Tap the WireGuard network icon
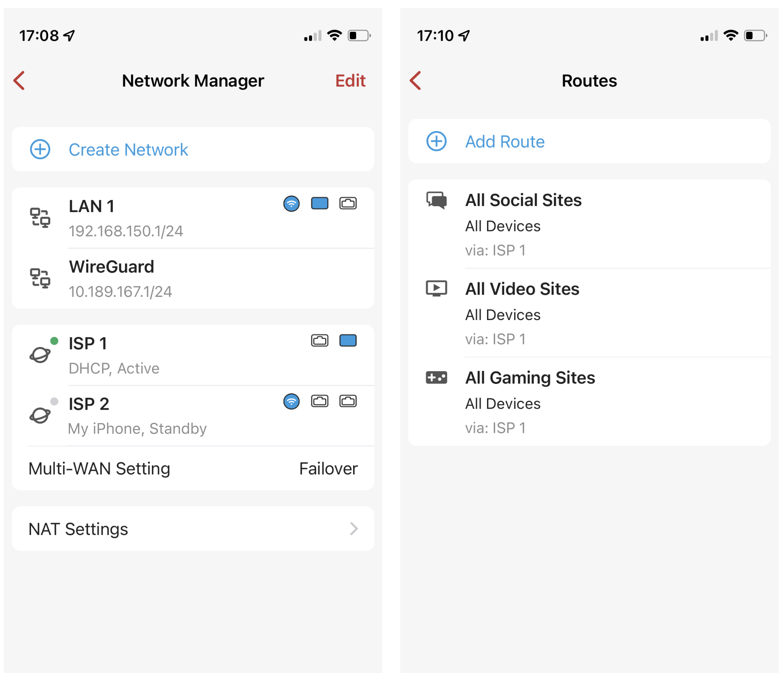 pyautogui.click(x=40, y=278)
